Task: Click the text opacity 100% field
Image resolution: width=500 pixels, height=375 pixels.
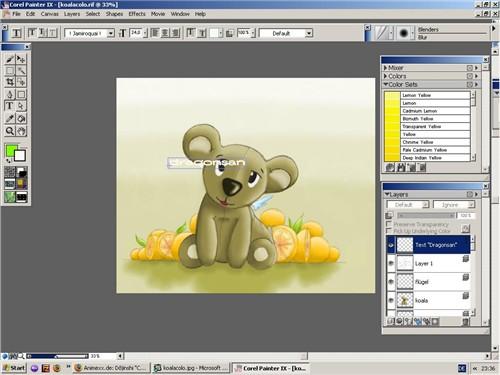Action: pos(244,33)
